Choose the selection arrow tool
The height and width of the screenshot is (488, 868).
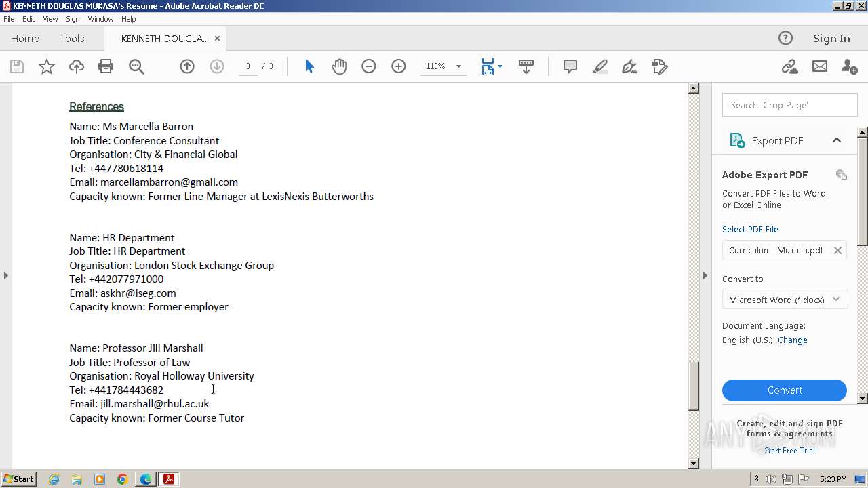(x=309, y=66)
